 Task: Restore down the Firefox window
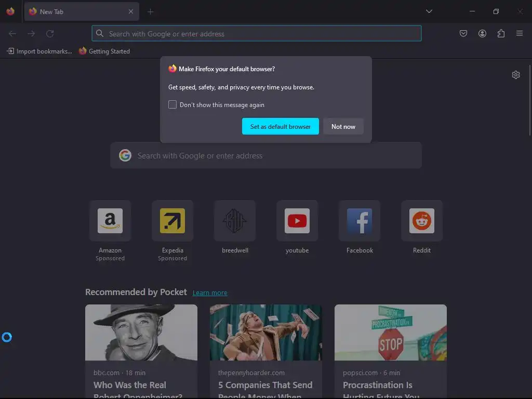(x=496, y=11)
